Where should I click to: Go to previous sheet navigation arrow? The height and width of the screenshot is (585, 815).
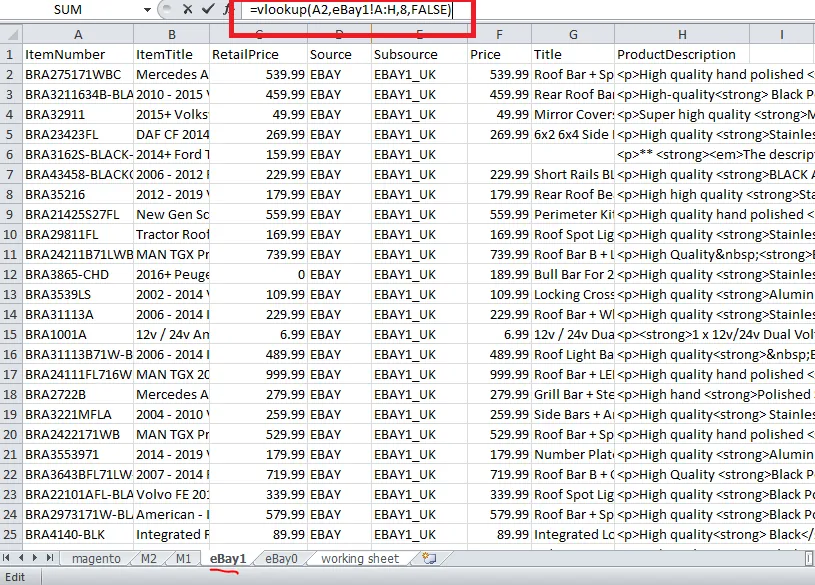coord(21,558)
